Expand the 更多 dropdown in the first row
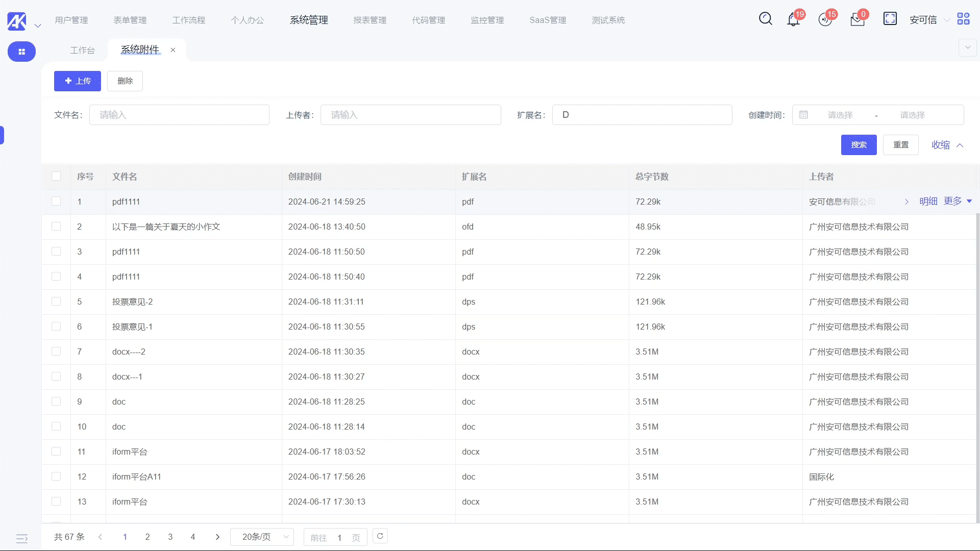This screenshot has height=551, width=980. coord(958,201)
